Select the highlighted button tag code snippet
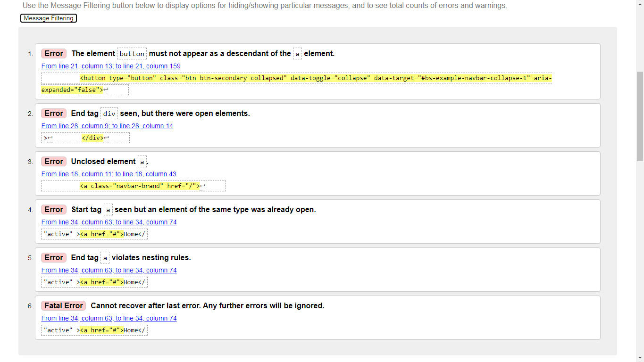The height and width of the screenshot is (362, 644). point(296,78)
